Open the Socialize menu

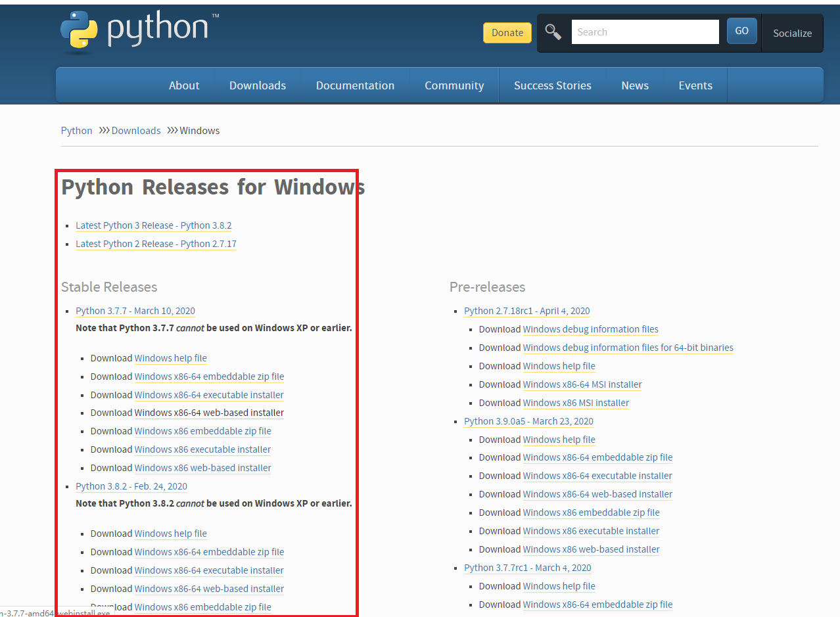[x=792, y=33]
